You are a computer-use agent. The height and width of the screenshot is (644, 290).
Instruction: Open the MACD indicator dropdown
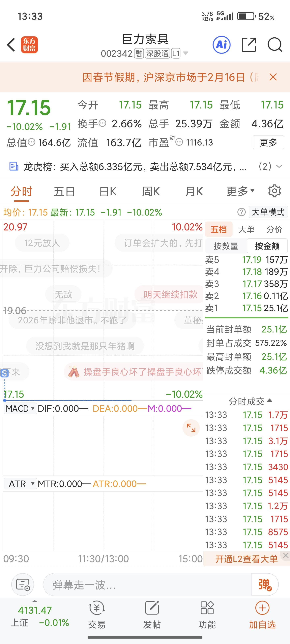[x=21, y=409]
